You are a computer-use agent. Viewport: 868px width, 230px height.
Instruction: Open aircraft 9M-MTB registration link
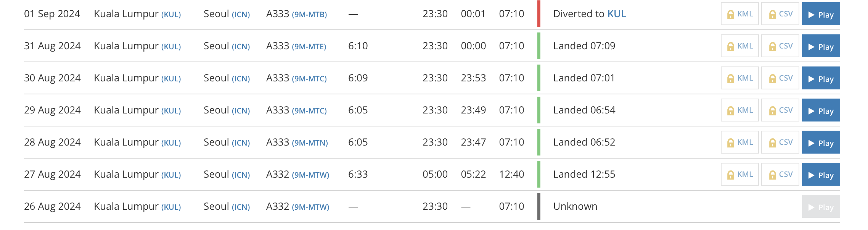(x=309, y=15)
